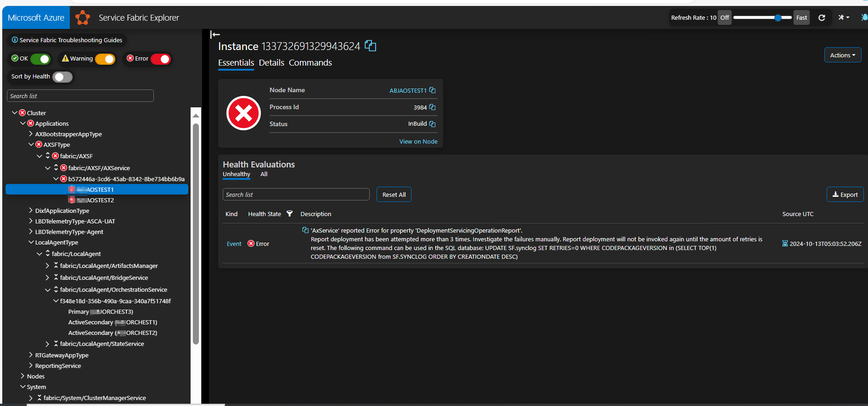
Task: Click the fabric:/AXSF application error icon
Action: pyautogui.click(x=55, y=156)
